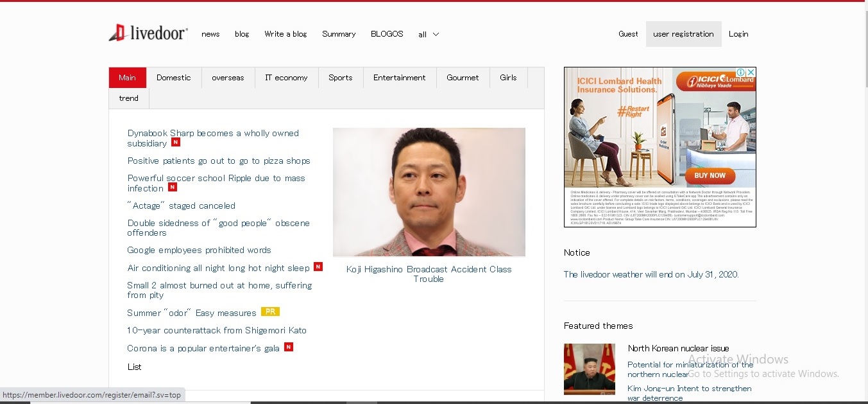Click the Koji Higashino photo

click(429, 192)
